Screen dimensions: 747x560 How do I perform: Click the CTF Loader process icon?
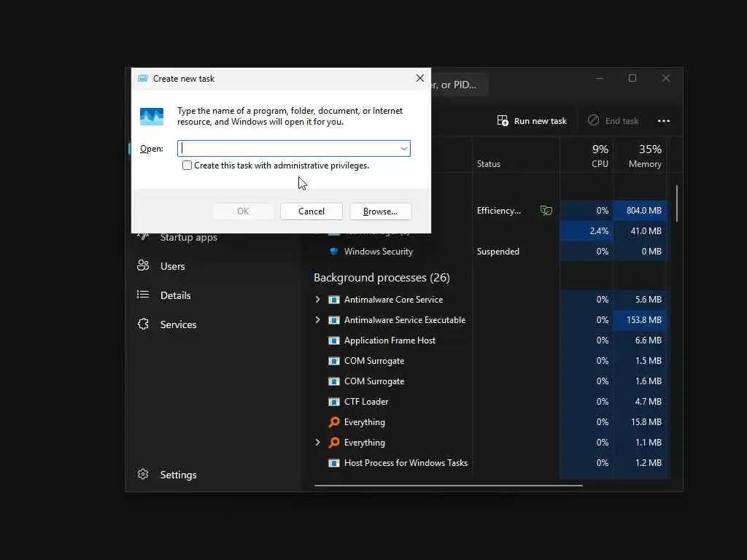[334, 402]
